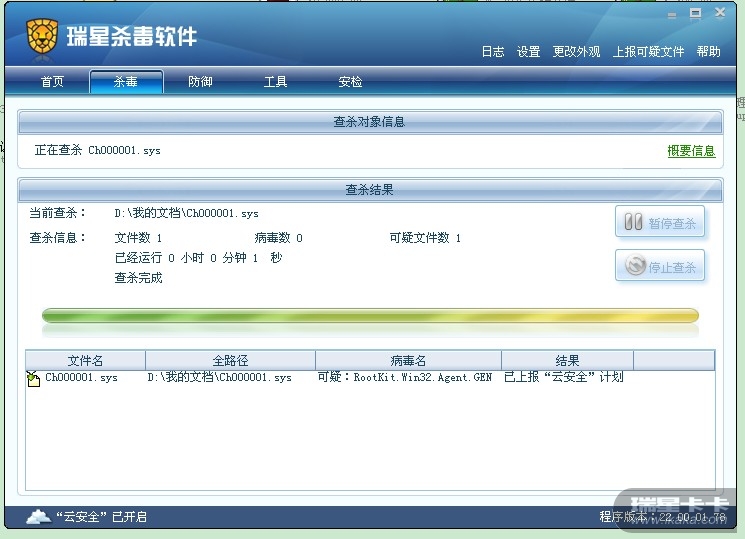The image size is (745, 539).
Task: Open 设置 settings
Action: [528, 51]
